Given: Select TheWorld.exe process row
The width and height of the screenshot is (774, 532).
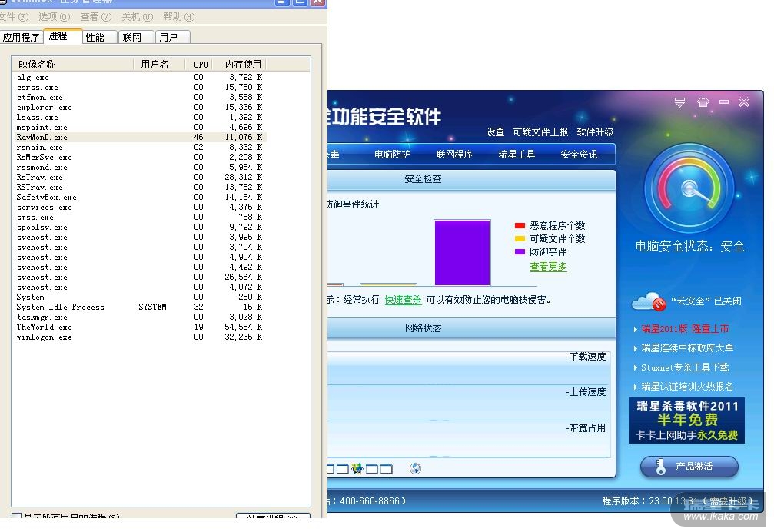Looking at the screenshot, I should [140, 328].
